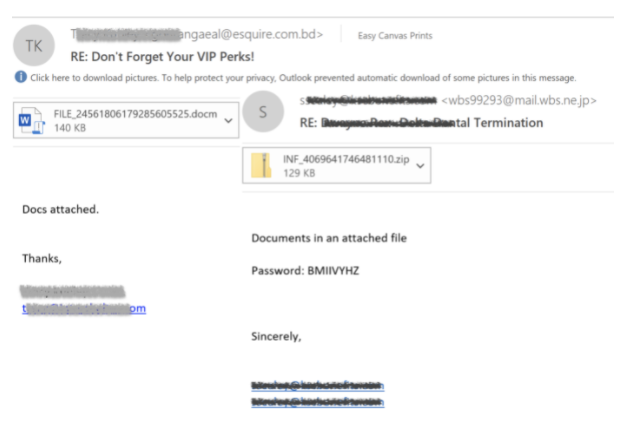Image resolution: width=633 pixels, height=440 pixels.
Task: Click the blurred email link under Thanks
Action: (x=84, y=308)
